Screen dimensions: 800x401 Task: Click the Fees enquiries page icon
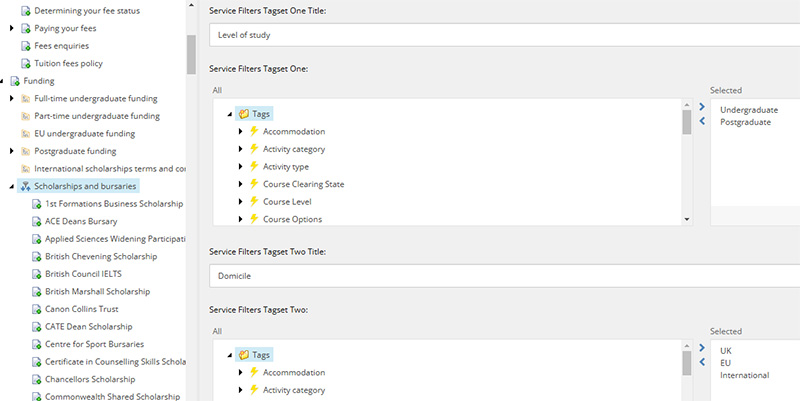pos(26,46)
